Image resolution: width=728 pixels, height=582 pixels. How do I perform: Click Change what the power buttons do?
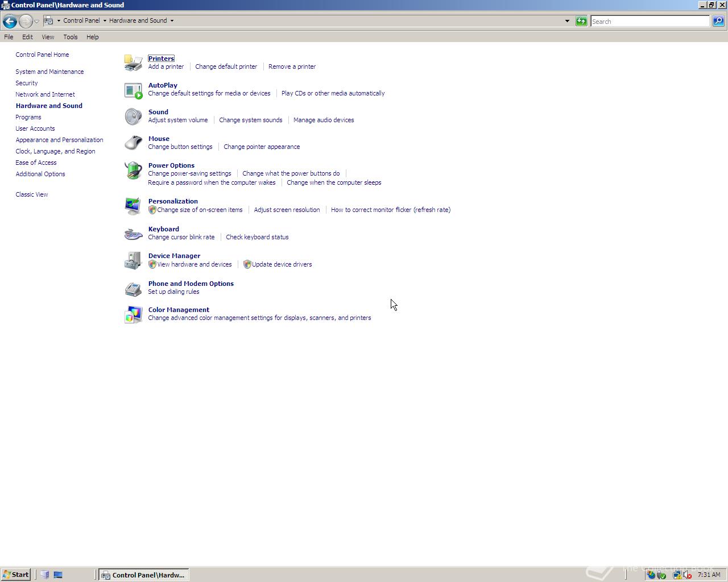291,173
